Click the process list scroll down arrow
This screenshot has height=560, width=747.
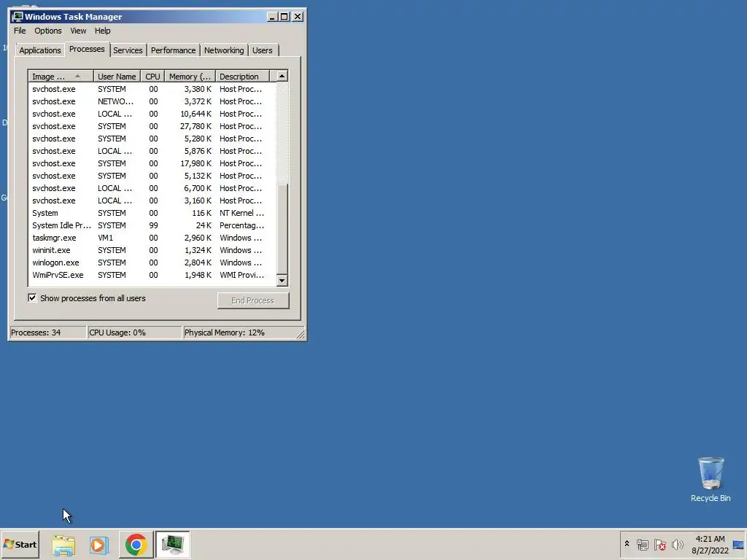click(282, 281)
